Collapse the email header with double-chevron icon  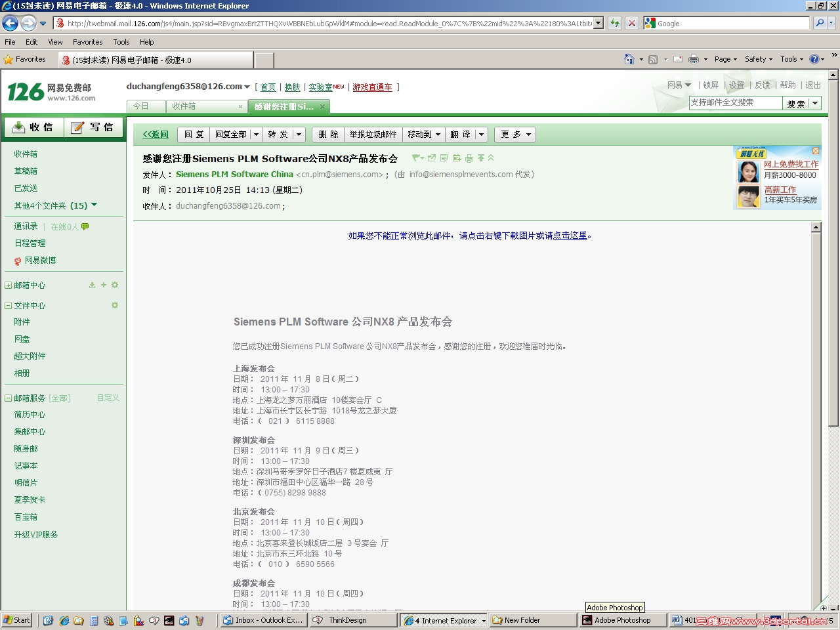(491, 158)
